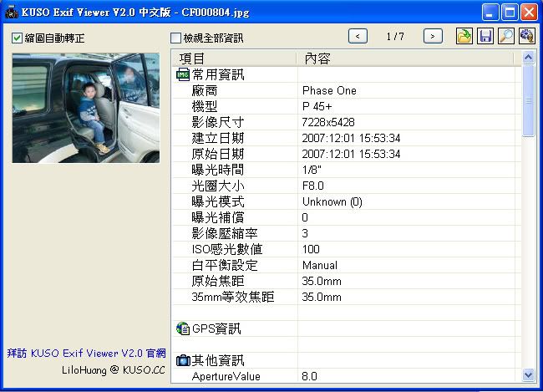Click the magnifying glass search icon
This screenshot has height=392, width=543.
506,36
